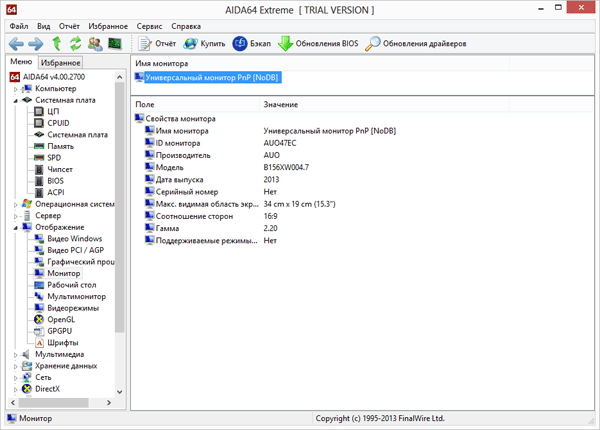Select the Рабочий стол tree item
The width and height of the screenshot is (600, 430).
pyautogui.click(x=72, y=285)
